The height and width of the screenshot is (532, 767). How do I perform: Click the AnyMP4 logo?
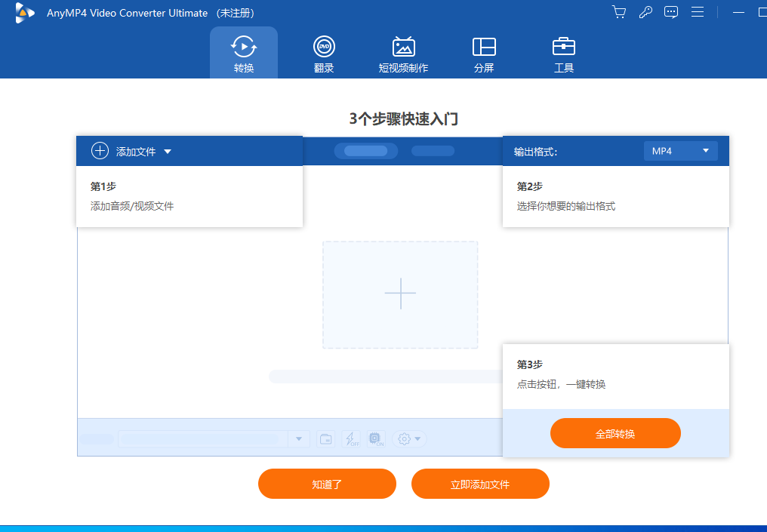tap(25, 12)
